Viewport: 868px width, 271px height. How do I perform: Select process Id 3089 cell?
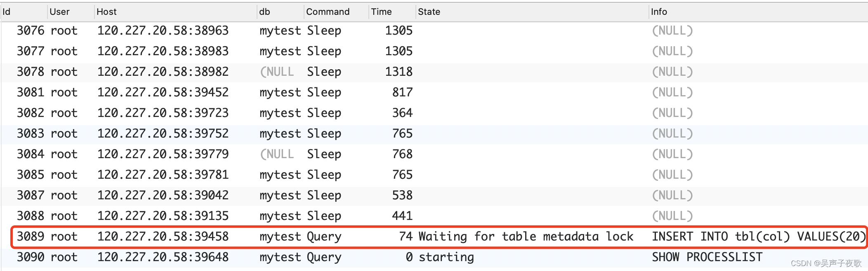point(31,236)
